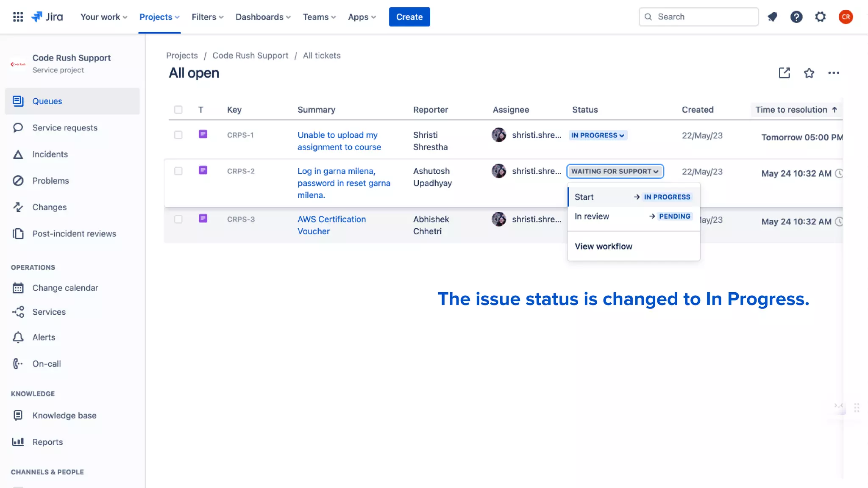Click the open in new window icon
The height and width of the screenshot is (488, 868).
coord(785,73)
